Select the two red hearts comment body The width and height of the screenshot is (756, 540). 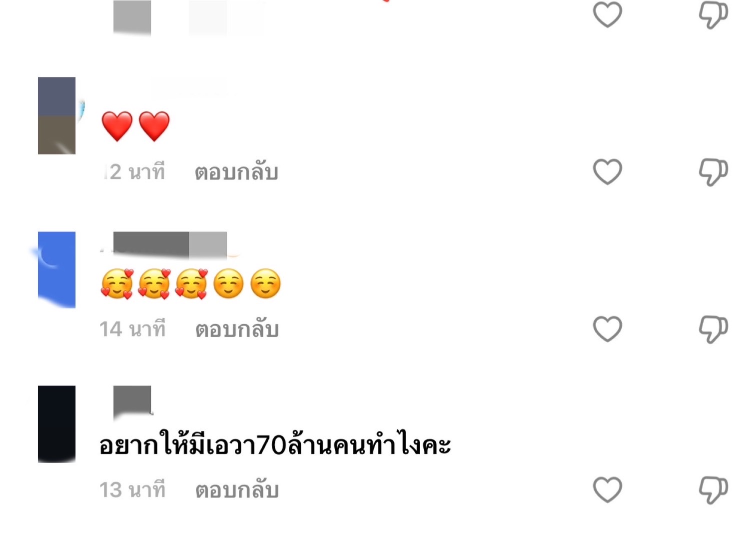pyautogui.click(x=135, y=126)
